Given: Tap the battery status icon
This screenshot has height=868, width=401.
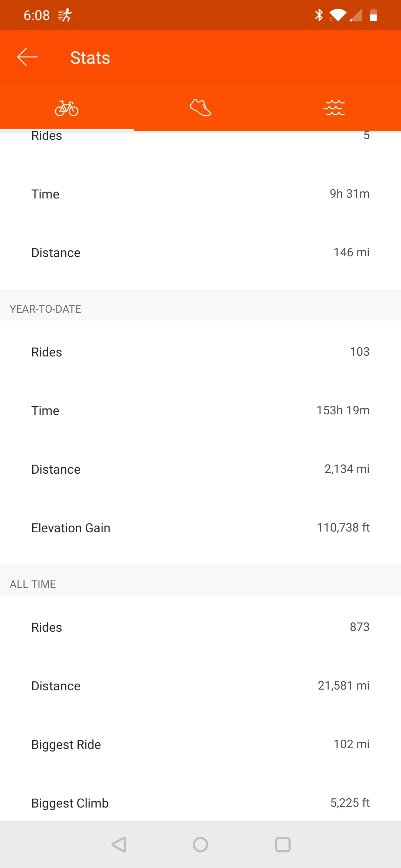Looking at the screenshot, I should pyautogui.click(x=373, y=15).
